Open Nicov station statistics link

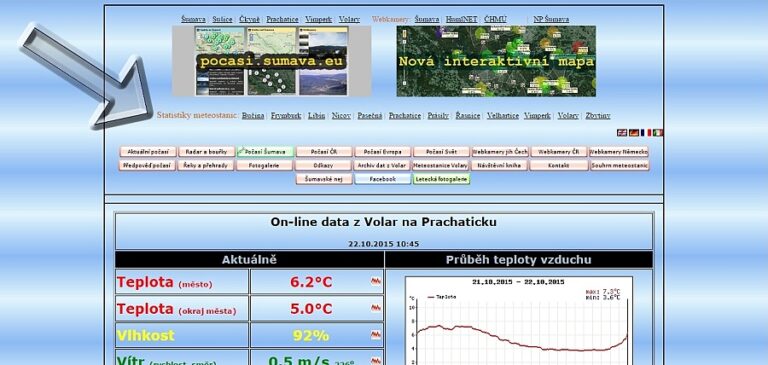click(x=341, y=116)
